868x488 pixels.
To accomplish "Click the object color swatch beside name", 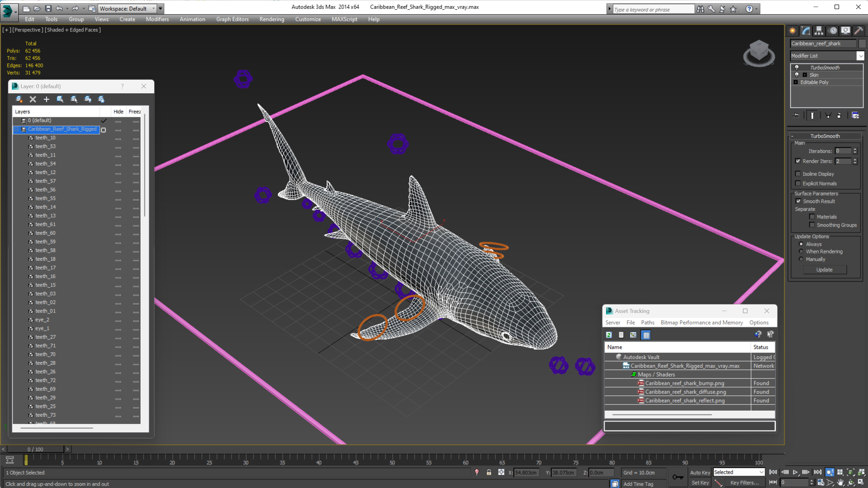I will click(x=862, y=43).
